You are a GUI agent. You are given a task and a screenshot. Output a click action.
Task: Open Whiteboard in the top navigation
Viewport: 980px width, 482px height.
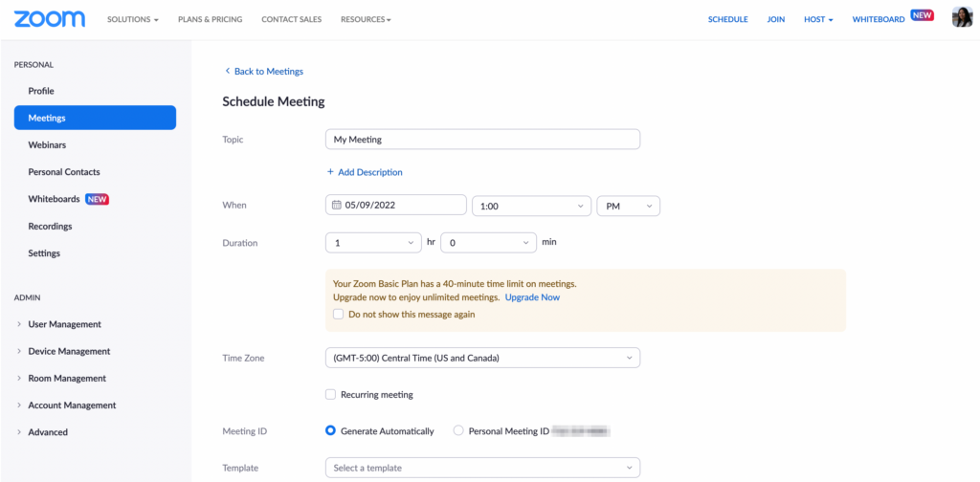tap(879, 19)
